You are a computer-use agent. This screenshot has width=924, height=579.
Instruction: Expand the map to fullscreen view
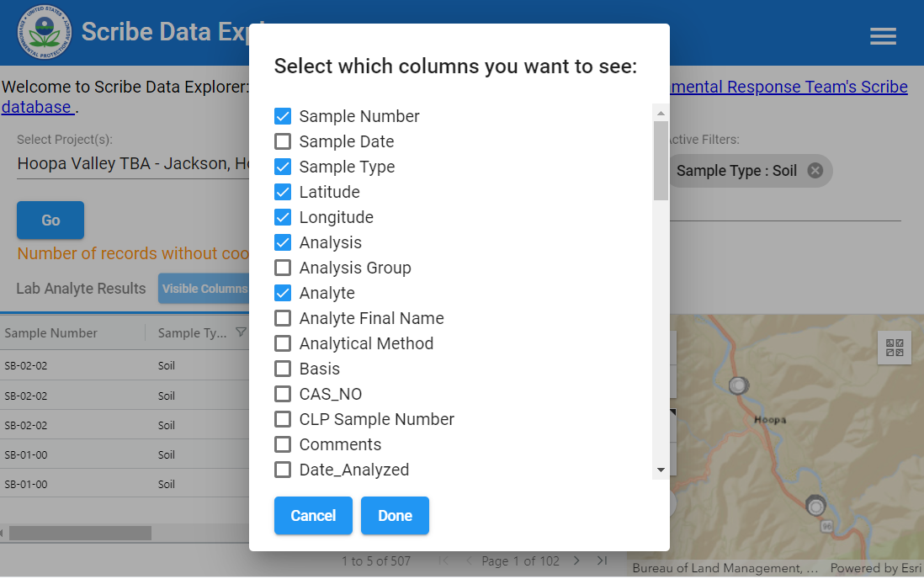tap(894, 347)
